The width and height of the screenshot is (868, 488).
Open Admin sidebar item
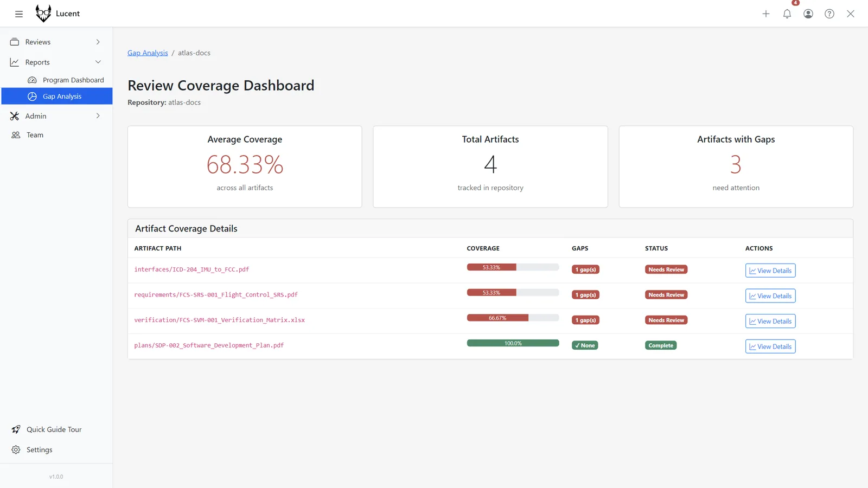[56, 116]
